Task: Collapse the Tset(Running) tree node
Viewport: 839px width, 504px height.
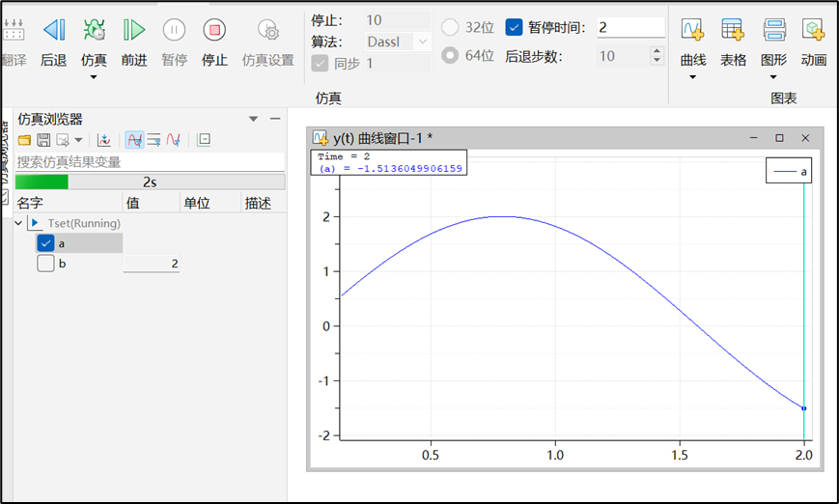Action: (18, 223)
